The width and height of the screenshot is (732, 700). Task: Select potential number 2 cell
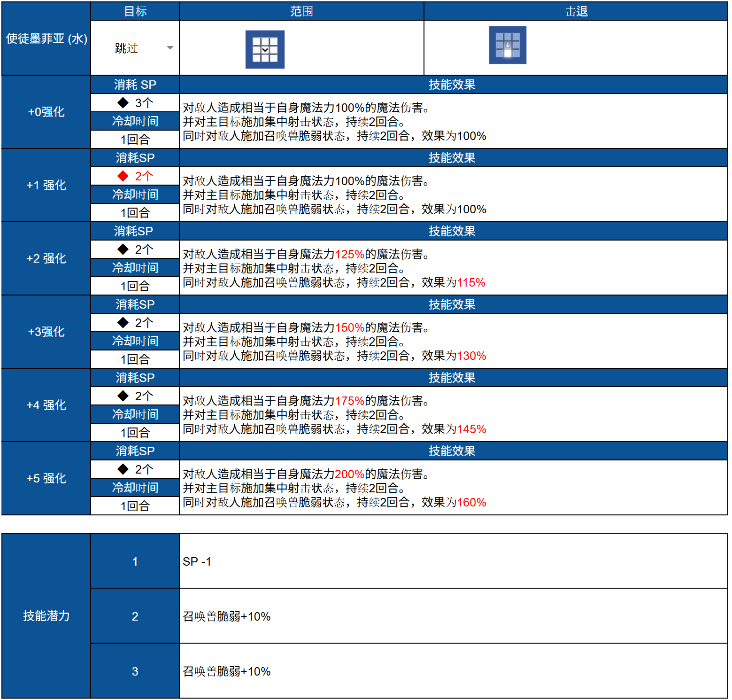[x=135, y=616]
